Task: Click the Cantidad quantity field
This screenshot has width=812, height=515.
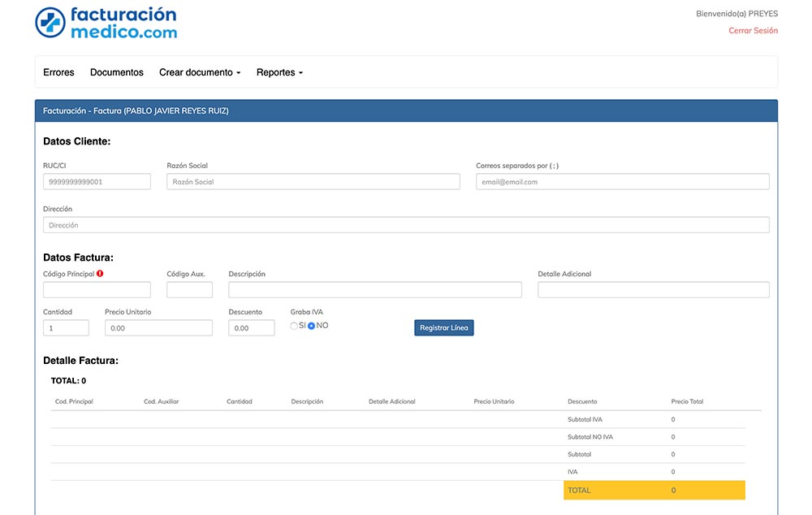Action: pyautogui.click(x=66, y=328)
